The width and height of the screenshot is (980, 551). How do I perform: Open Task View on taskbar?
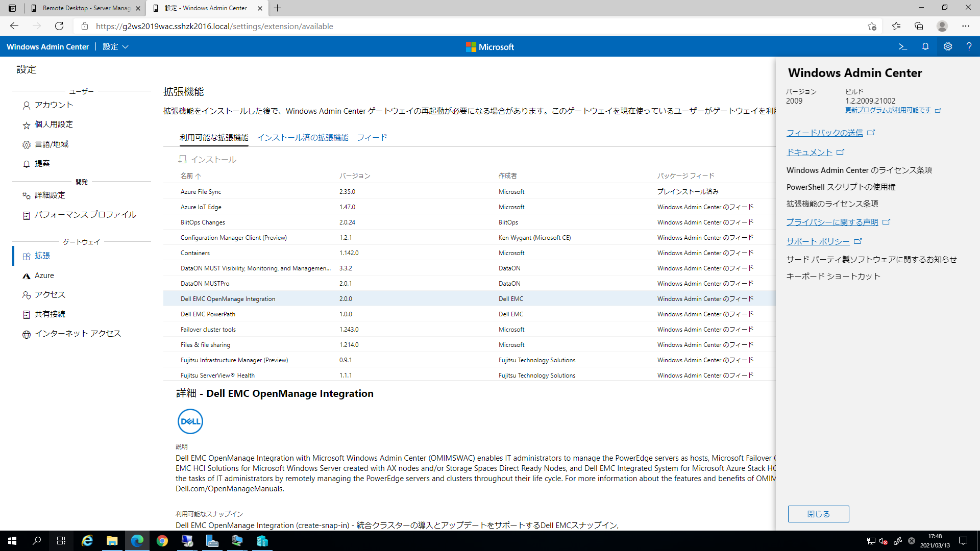61,541
